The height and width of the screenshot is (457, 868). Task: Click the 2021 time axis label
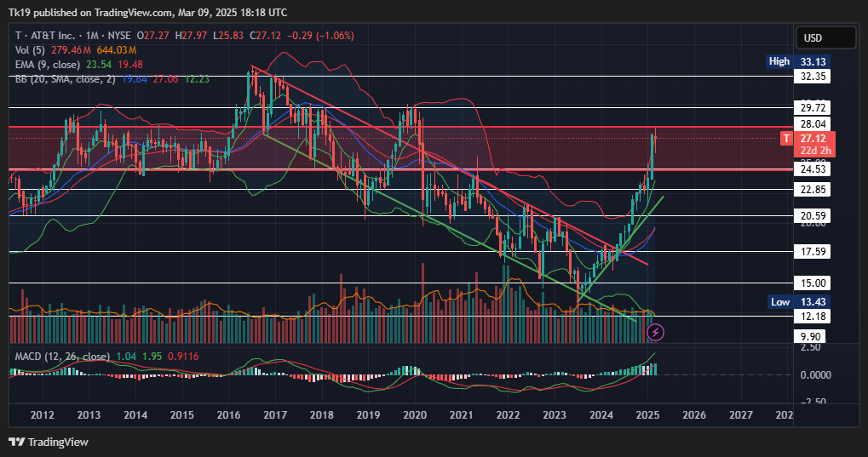point(461,415)
